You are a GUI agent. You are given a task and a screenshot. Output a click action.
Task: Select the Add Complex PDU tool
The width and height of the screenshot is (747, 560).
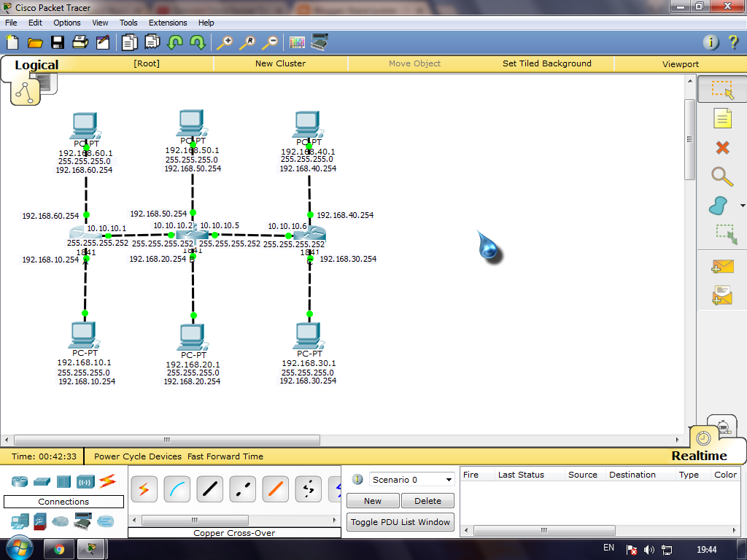pos(723,295)
